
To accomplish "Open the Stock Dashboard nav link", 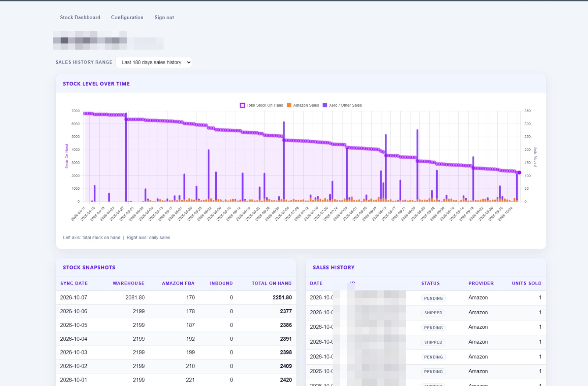I will click(80, 17).
